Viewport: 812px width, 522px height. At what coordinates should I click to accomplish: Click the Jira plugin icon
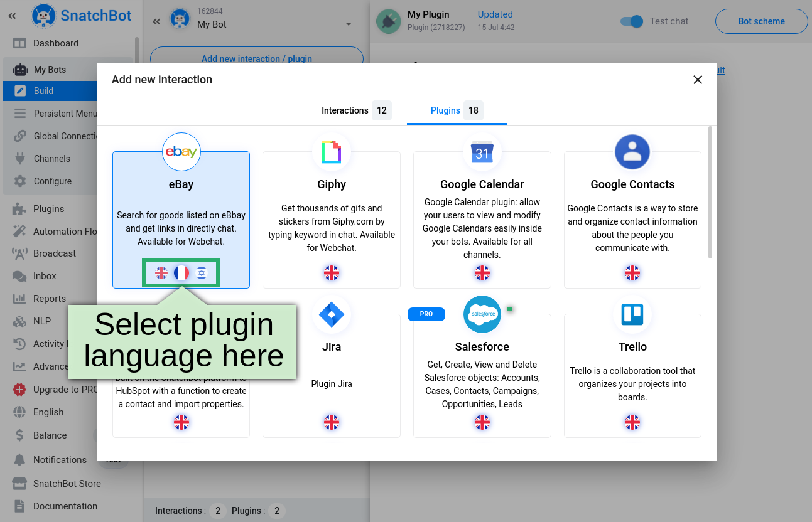(x=332, y=314)
